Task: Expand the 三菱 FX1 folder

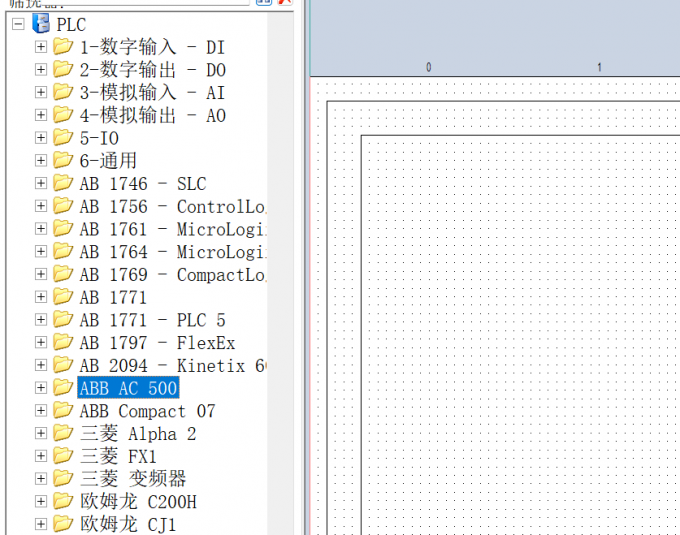Action: point(41,456)
